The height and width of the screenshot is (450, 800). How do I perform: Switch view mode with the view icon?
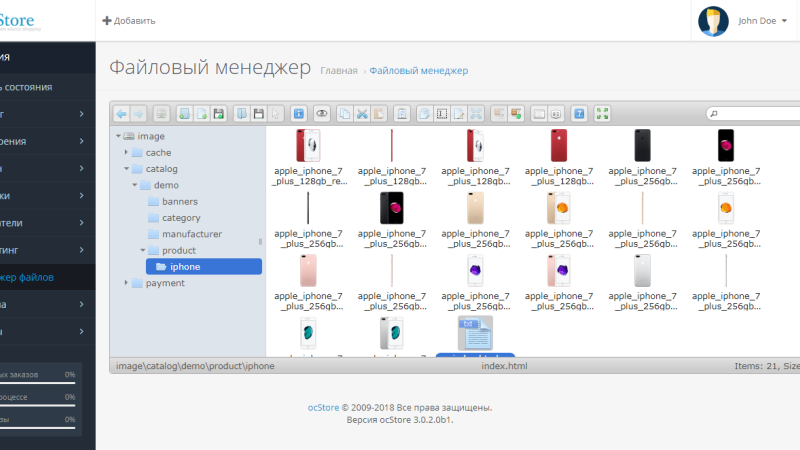[x=539, y=114]
